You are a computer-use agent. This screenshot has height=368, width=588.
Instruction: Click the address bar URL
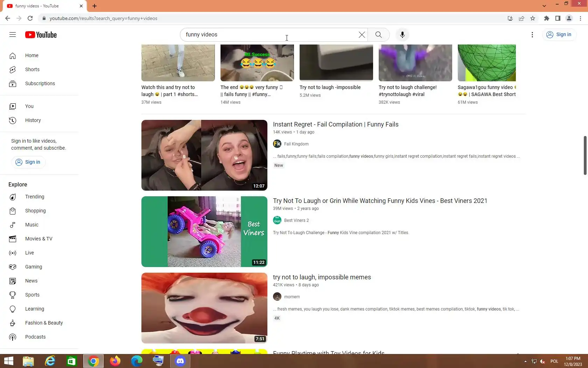pyautogui.click(x=103, y=18)
